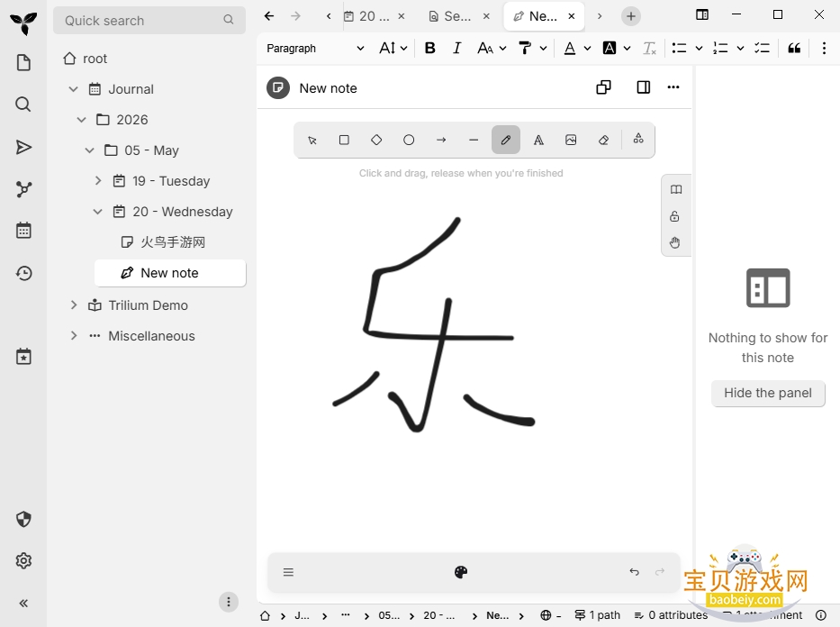
Task: Toggle Bold formatting
Action: point(429,49)
